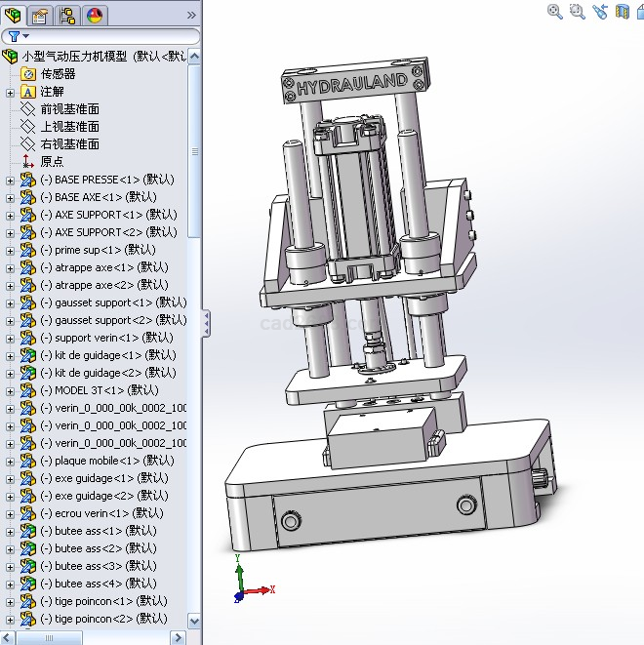Switch to the PropertyManager tab

pos(40,15)
